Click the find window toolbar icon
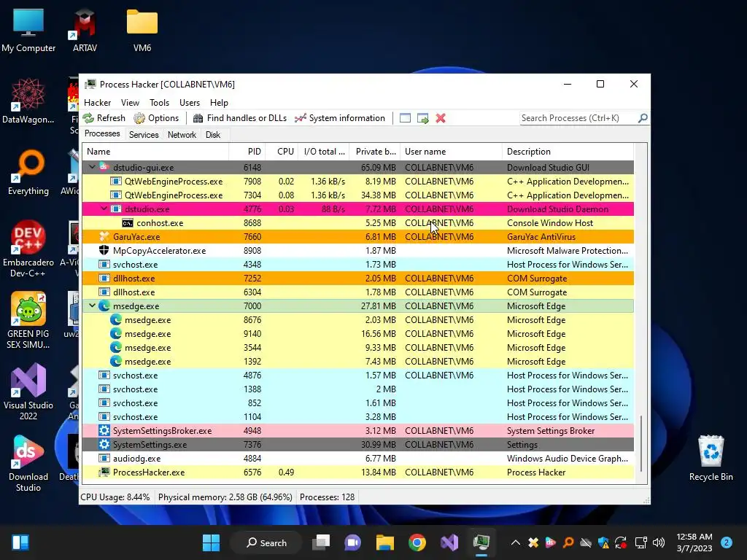 click(405, 118)
